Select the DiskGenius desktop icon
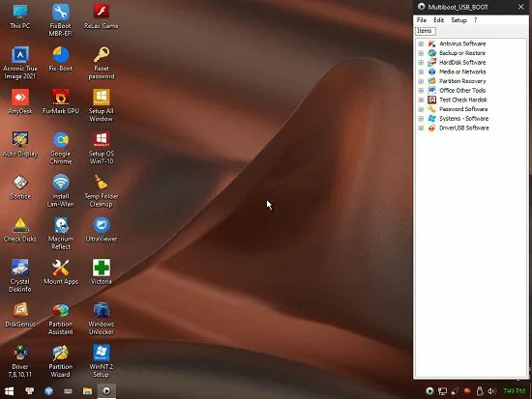The height and width of the screenshot is (399, 532). point(20,315)
